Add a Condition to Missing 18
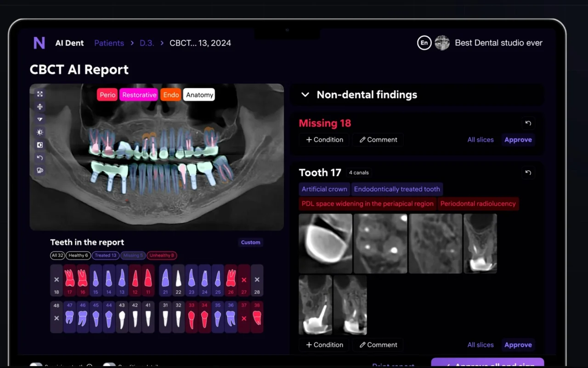 [324, 140]
